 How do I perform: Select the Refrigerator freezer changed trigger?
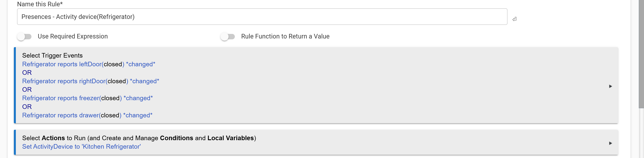pos(87,98)
